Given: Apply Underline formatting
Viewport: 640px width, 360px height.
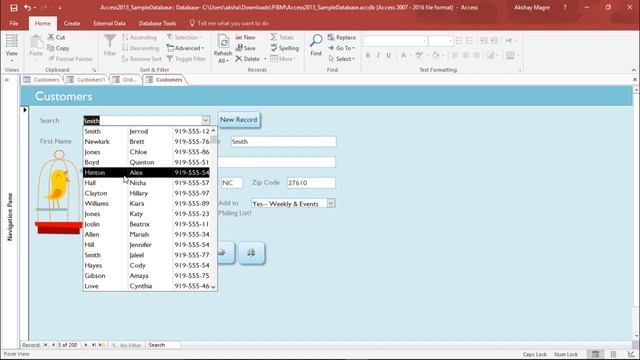Looking at the screenshot, I should coord(389,55).
